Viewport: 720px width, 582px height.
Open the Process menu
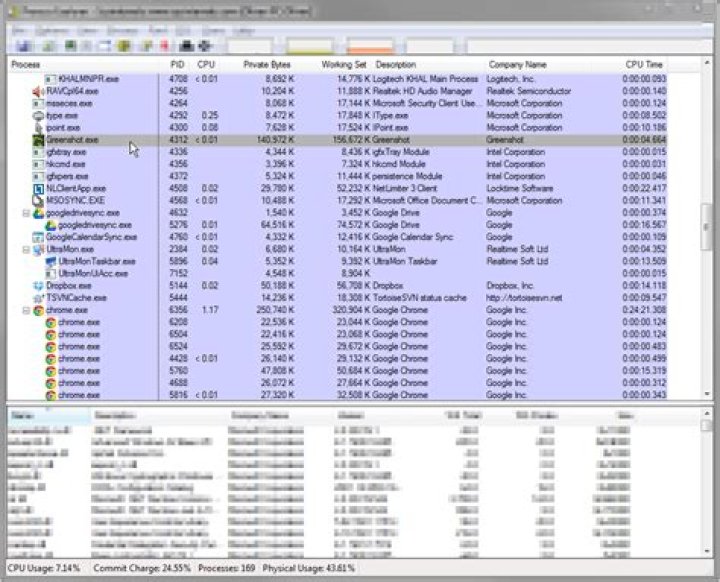pyautogui.click(x=123, y=31)
